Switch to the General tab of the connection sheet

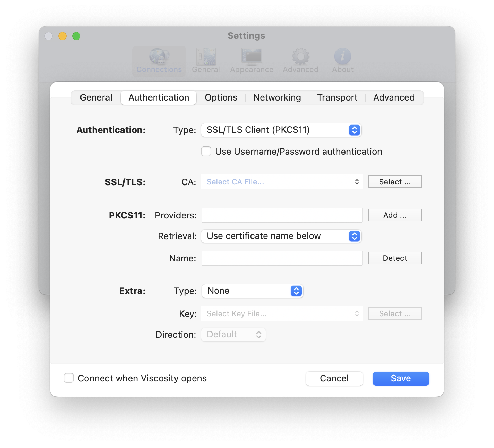pyautogui.click(x=96, y=98)
